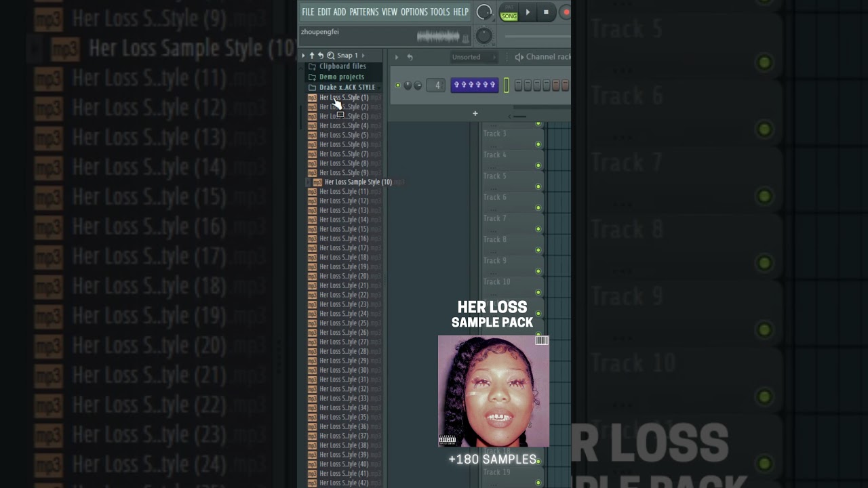The width and height of the screenshot is (868, 488).
Task: Open the channel rack options arrow
Action: click(397, 57)
